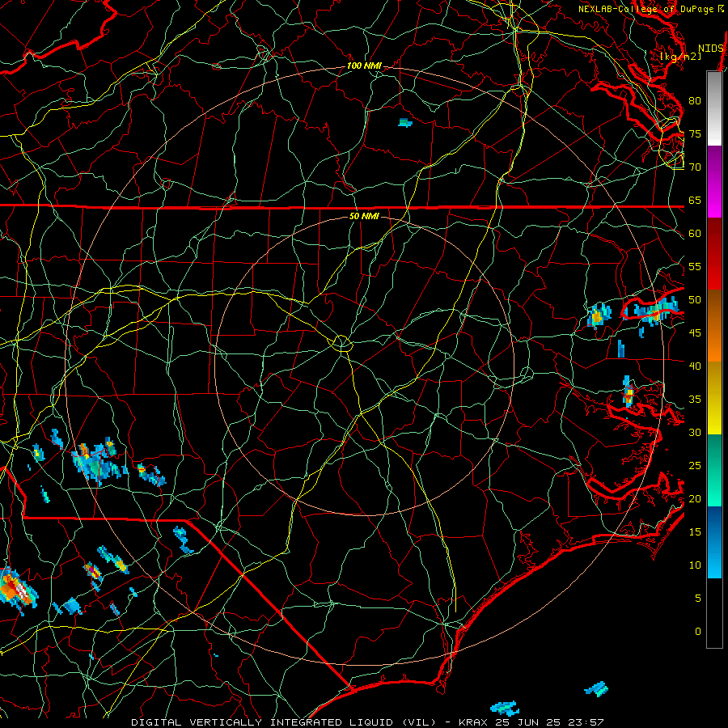The width and height of the screenshot is (728, 728).
Task: Pick the brown-orange segment of the color bar
Action: (x=714, y=325)
